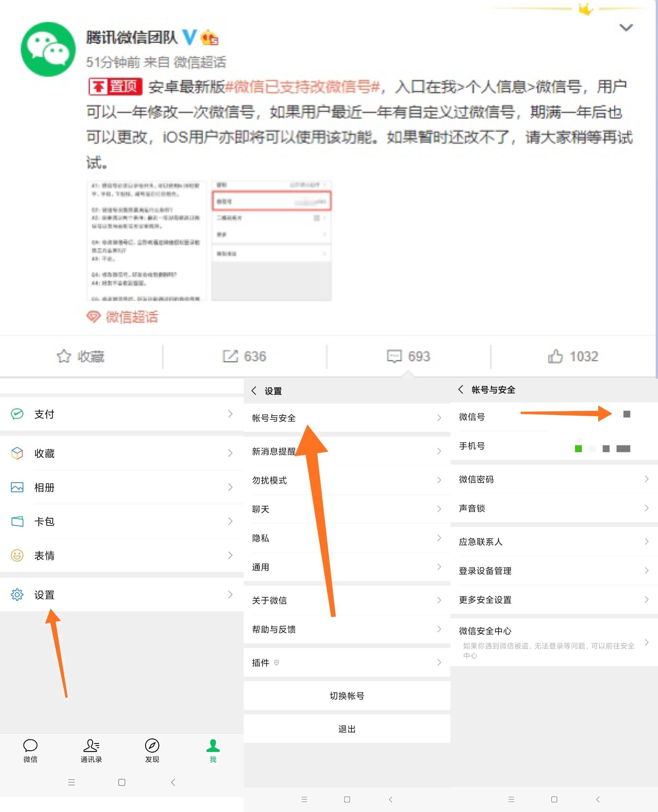Open the 手机号 row
Viewport: 658px width, 812px height.
click(x=554, y=446)
